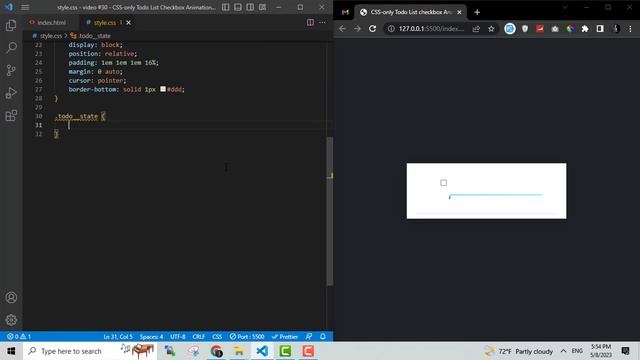Open the red extension icon
This screenshot has height=360, width=640.
pos(540,29)
